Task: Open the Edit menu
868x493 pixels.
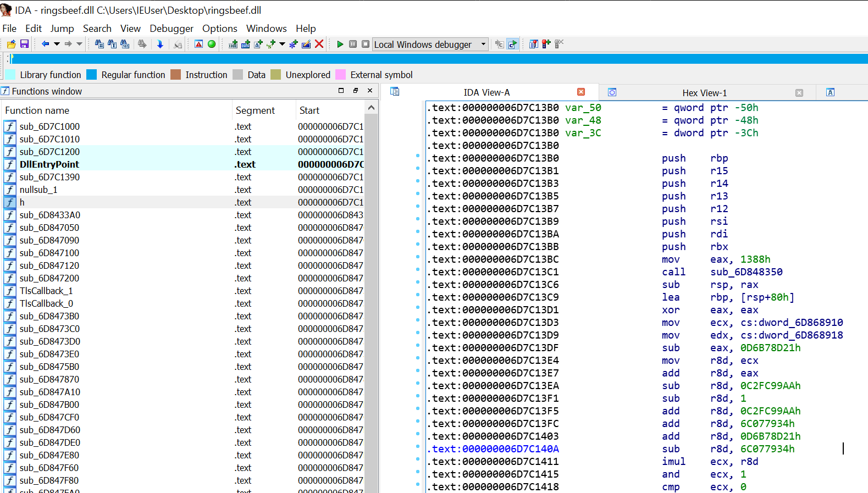Action: click(34, 29)
